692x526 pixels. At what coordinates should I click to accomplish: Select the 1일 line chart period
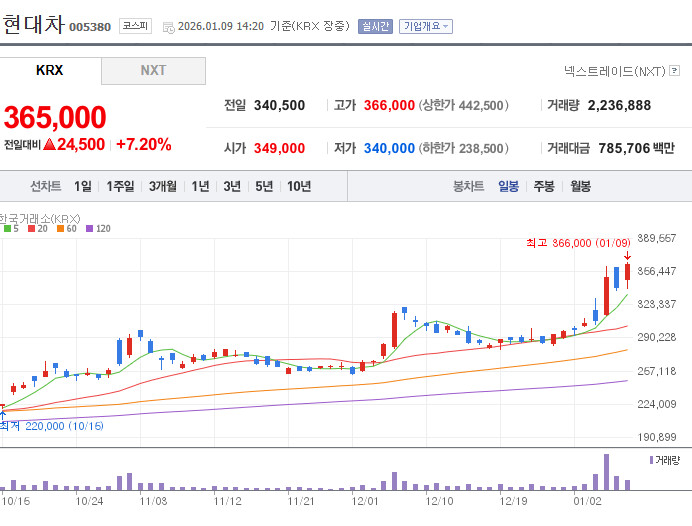pyautogui.click(x=82, y=186)
